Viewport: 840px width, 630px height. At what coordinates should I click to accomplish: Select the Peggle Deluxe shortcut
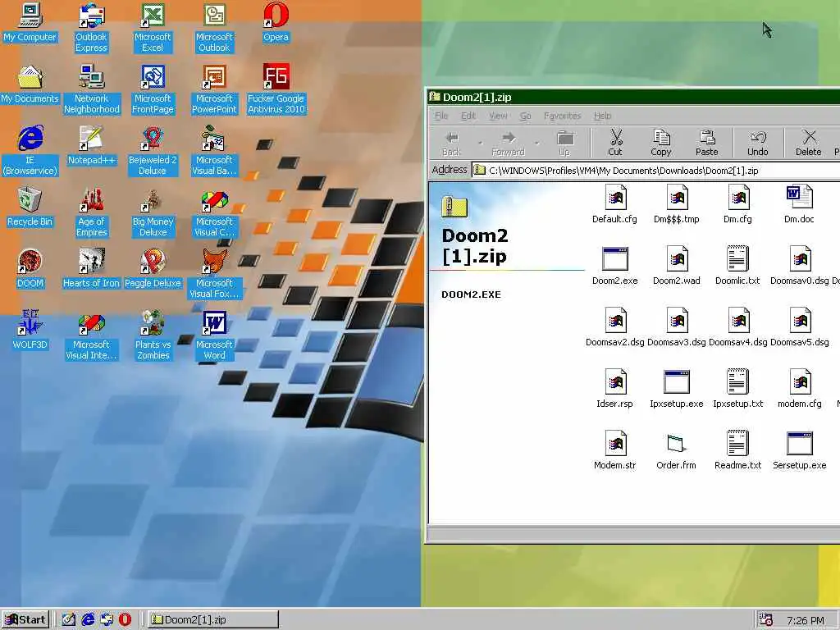click(153, 268)
